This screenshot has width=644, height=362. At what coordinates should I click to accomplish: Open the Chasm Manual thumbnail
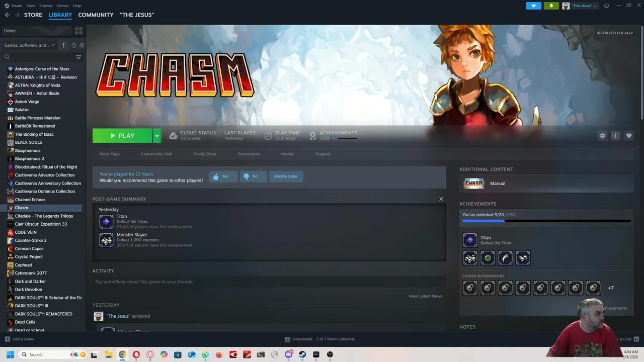pyautogui.click(x=473, y=184)
